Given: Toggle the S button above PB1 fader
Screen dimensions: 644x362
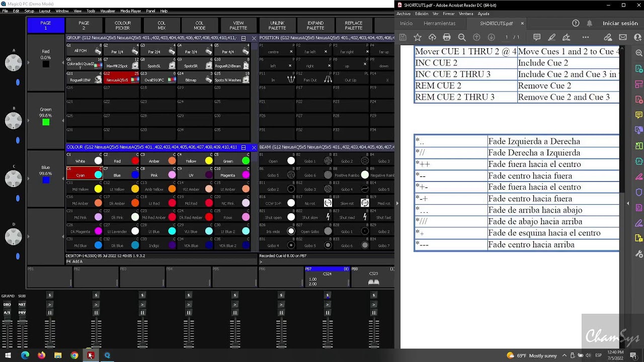Looking at the screenshot, I should (x=50, y=295).
